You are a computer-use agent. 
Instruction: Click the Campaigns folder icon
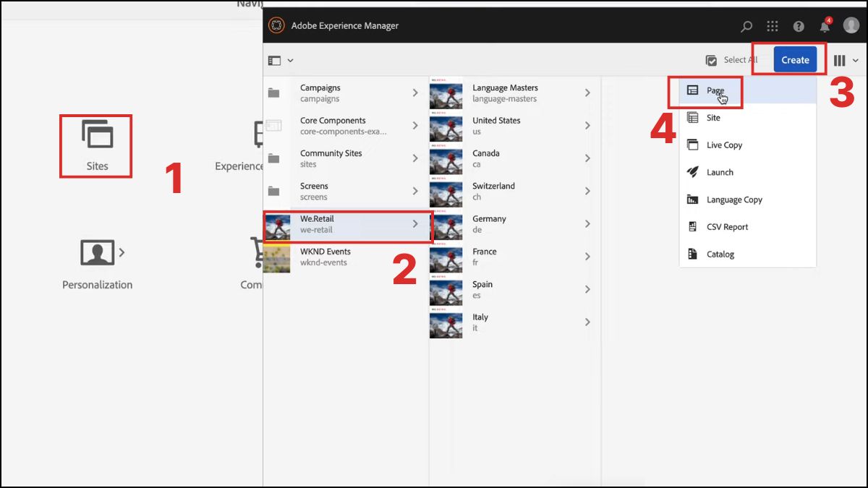coord(273,93)
